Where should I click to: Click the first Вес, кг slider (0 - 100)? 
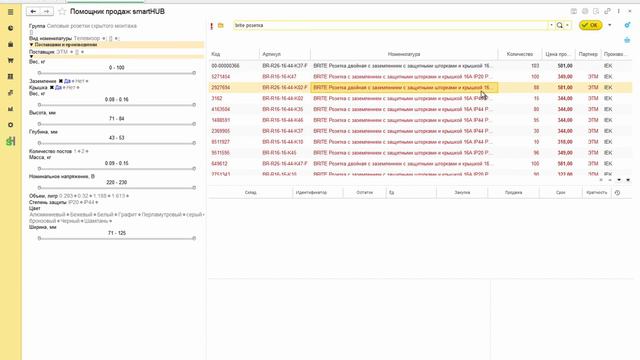point(117,73)
